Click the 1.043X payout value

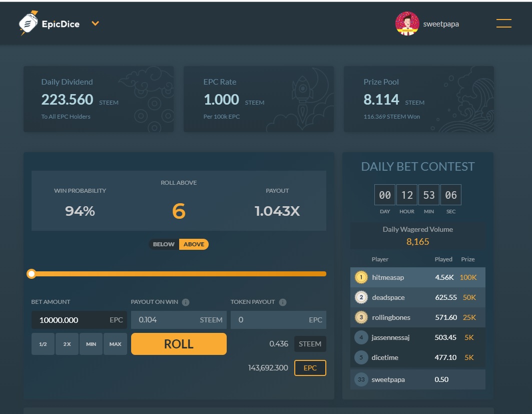coord(277,211)
